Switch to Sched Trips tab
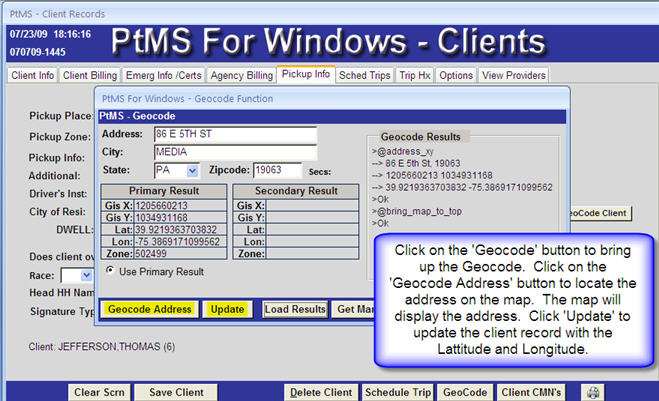This screenshot has width=659, height=401. pyautogui.click(x=365, y=75)
